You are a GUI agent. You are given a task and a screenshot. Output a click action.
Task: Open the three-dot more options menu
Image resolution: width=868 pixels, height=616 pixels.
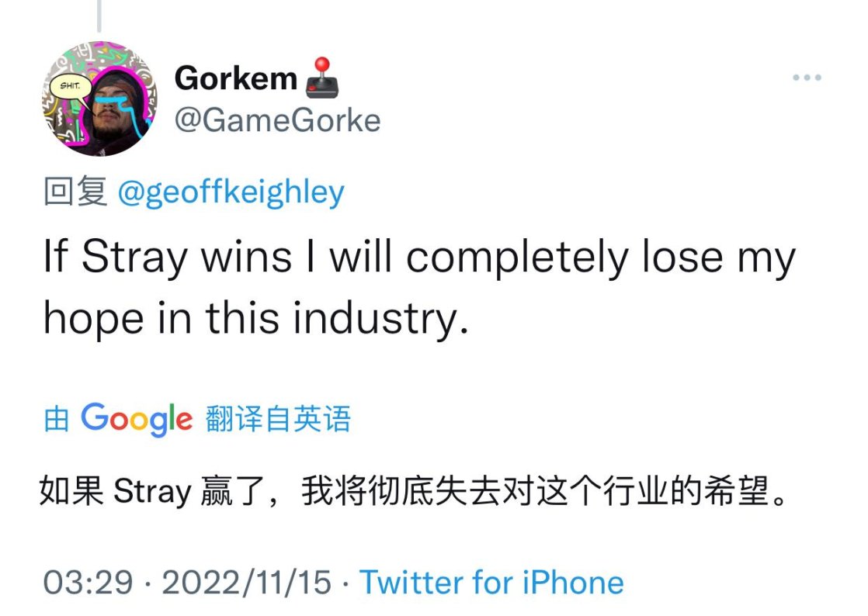(807, 78)
